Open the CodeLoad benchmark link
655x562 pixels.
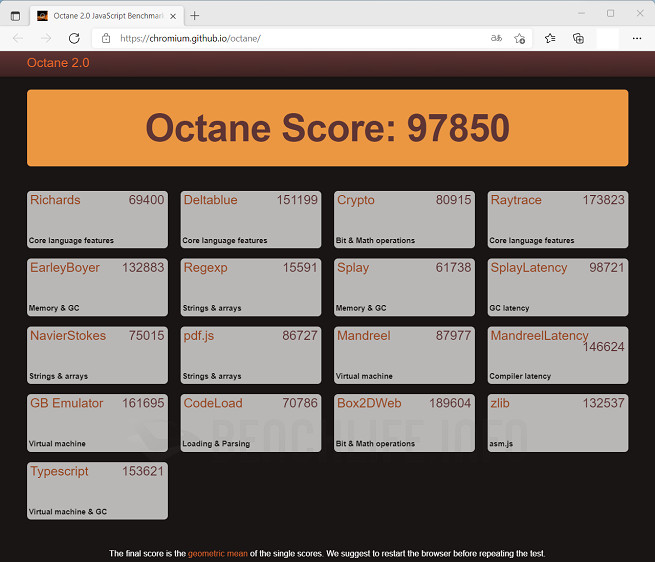[x=213, y=403]
